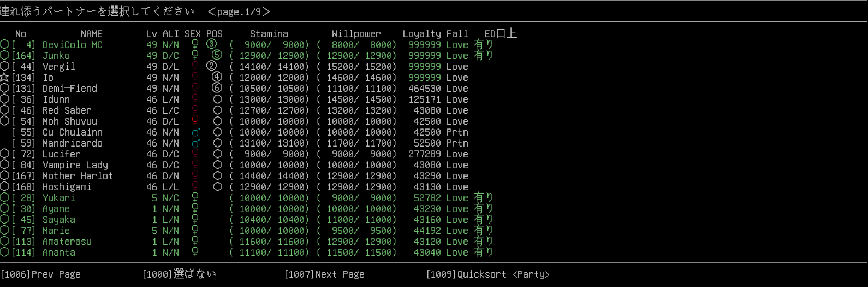The height and width of the screenshot is (287, 868).
Task: Run [1009]Quicksort <Party> sorting
Action: [x=487, y=274]
